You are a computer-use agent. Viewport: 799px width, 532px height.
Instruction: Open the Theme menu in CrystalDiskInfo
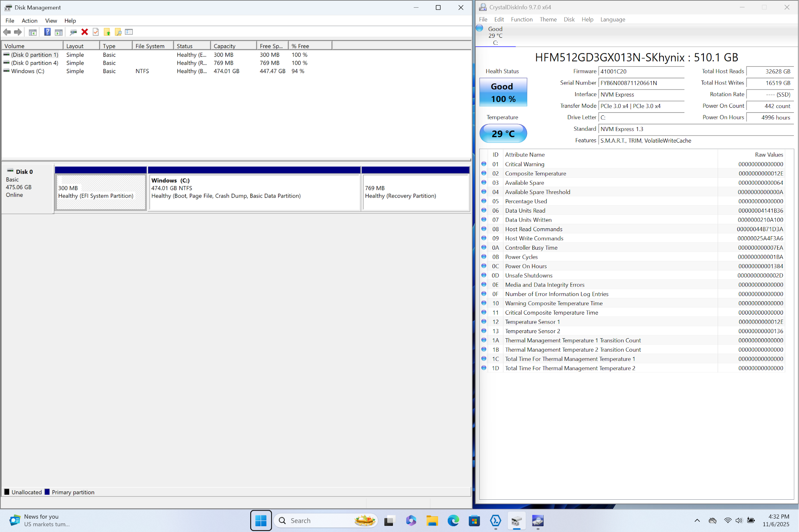point(548,20)
